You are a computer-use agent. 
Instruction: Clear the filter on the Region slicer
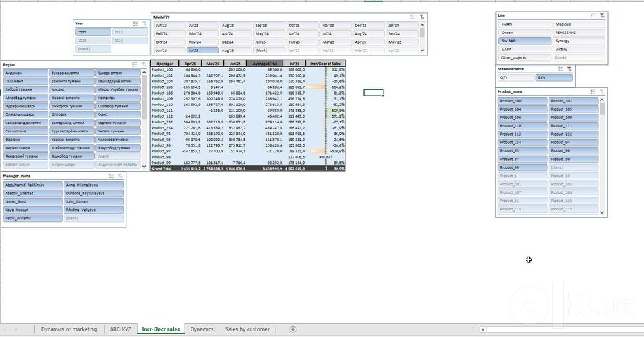(144, 64)
